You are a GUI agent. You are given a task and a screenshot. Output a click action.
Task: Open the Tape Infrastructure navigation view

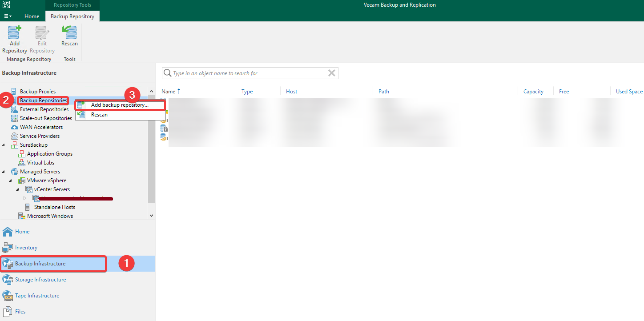[37, 296]
